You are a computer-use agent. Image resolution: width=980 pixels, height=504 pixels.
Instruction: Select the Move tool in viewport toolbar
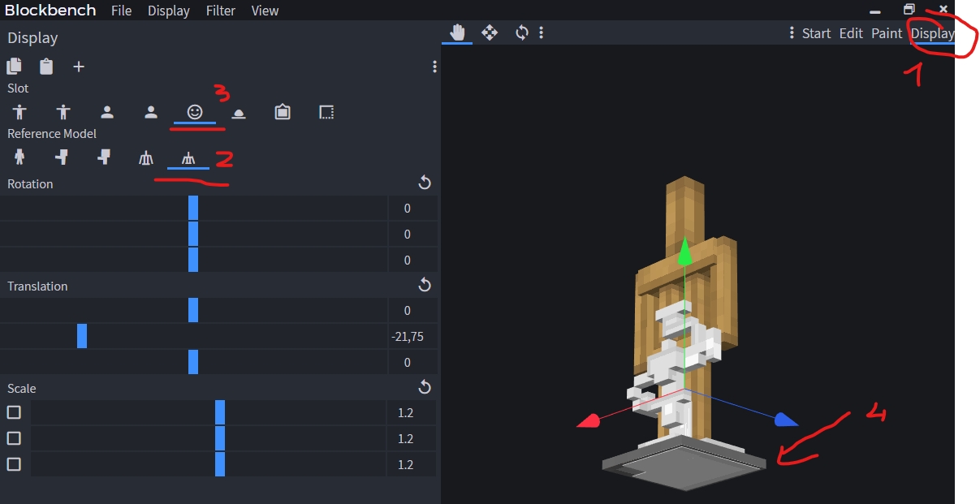tap(490, 32)
